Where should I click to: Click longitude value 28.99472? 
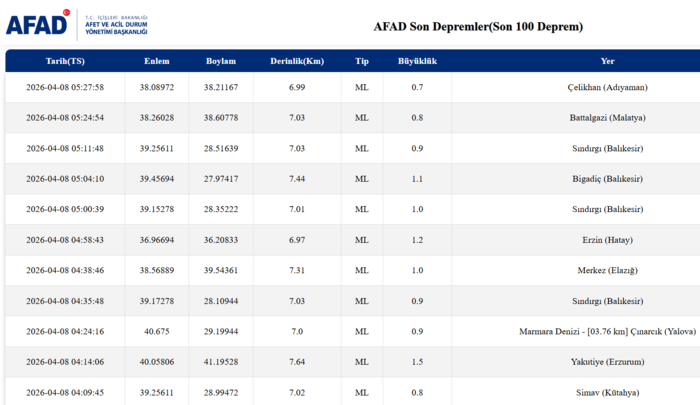tap(221, 392)
